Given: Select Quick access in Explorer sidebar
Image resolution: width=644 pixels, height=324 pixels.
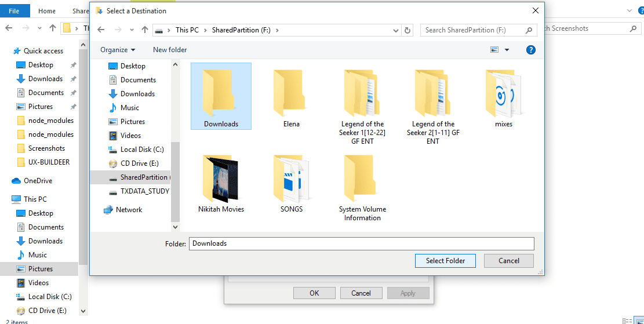Looking at the screenshot, I should (x=38, y=51).
